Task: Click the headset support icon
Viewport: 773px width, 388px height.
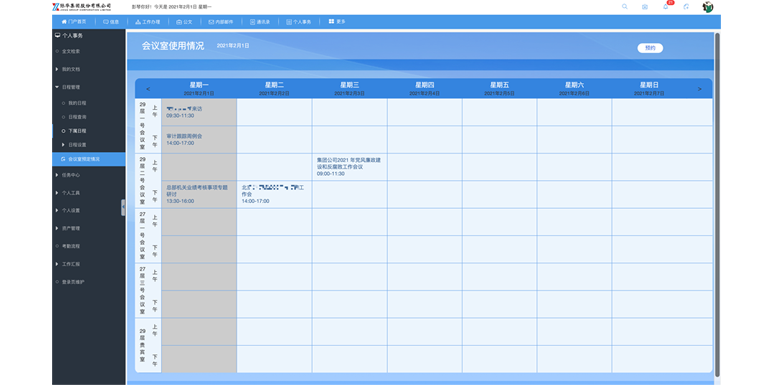Action: [x=686, y=6]
